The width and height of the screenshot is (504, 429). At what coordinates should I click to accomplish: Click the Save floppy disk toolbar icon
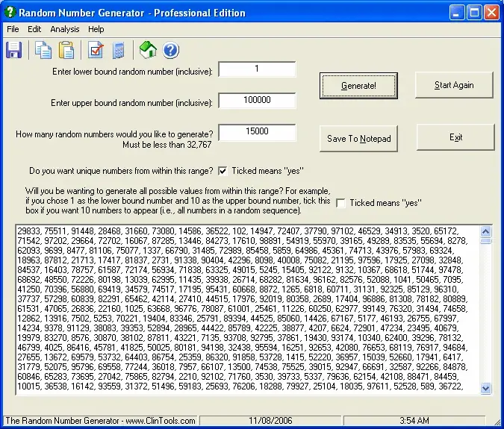tap(14, 50)
